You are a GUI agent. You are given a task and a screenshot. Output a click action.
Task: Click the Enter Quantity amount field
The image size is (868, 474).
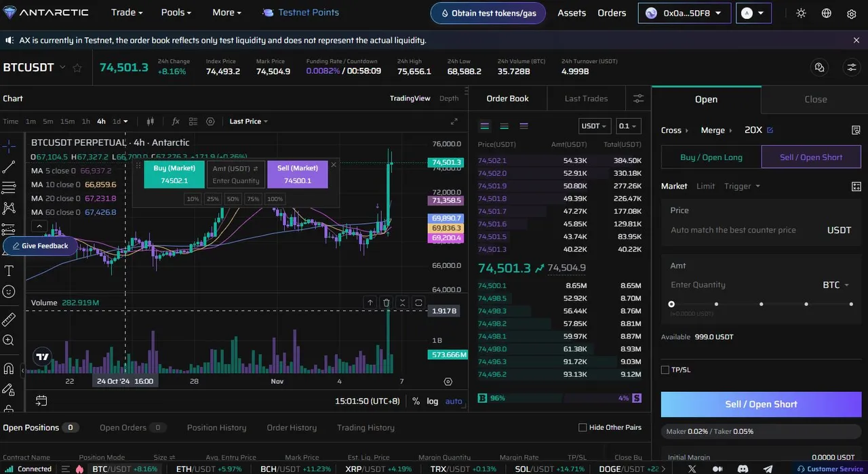click(743, 285)
